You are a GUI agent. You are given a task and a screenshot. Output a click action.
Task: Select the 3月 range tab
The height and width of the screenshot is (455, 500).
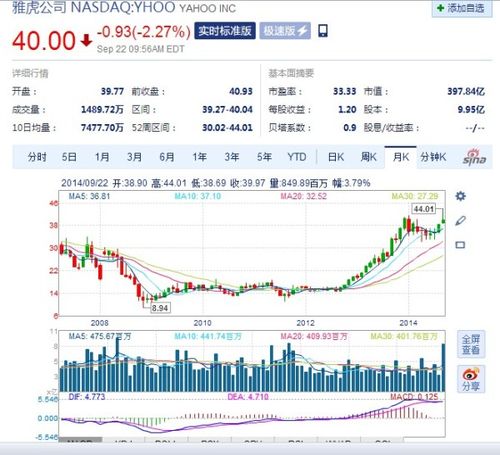point(134,157)
